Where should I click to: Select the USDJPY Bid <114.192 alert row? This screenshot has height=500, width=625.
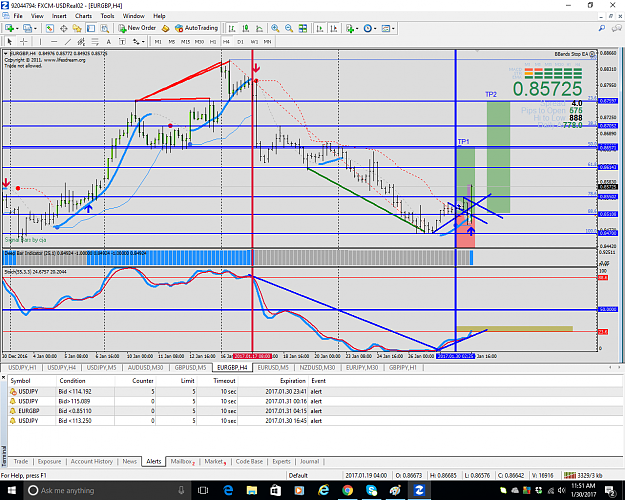pyautogui.click(x=315, y=392)
